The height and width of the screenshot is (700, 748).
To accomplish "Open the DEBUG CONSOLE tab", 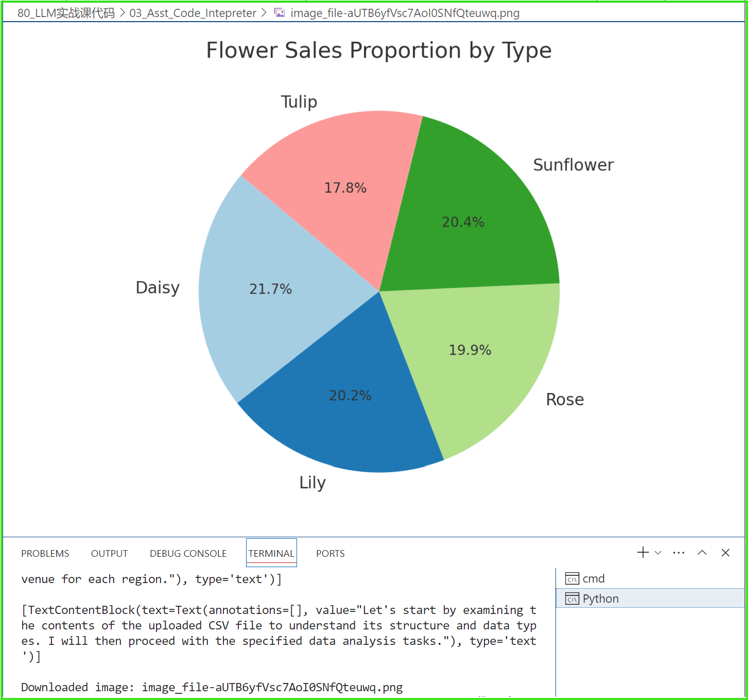I will 188,553.
